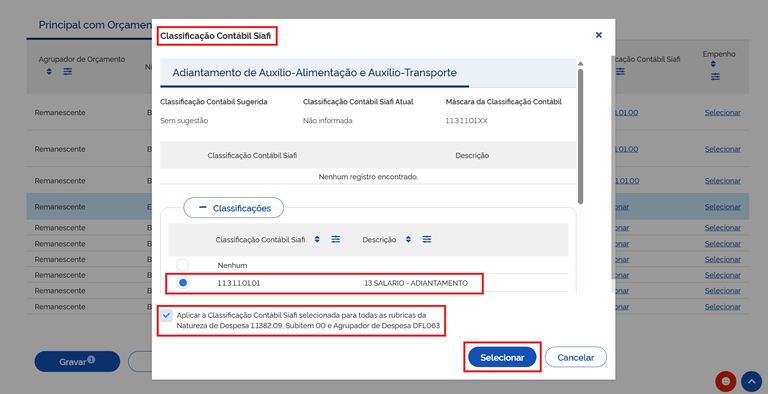Select the Nenhum radio option

(x=183, y=265)
